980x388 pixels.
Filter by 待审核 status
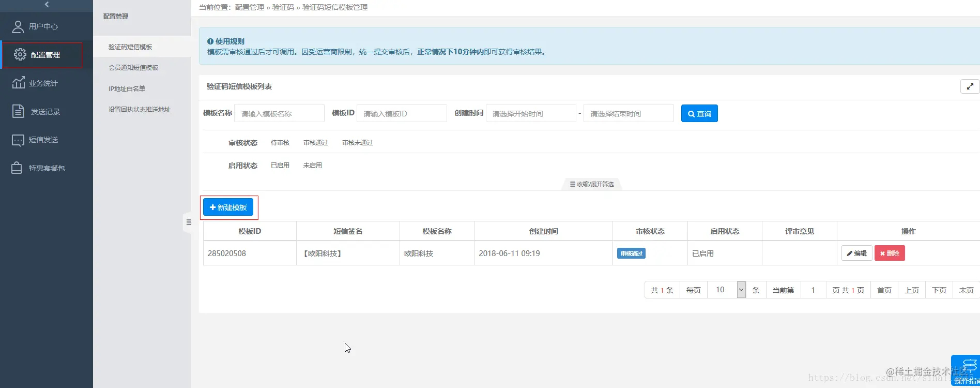click(x=280, y=143)
